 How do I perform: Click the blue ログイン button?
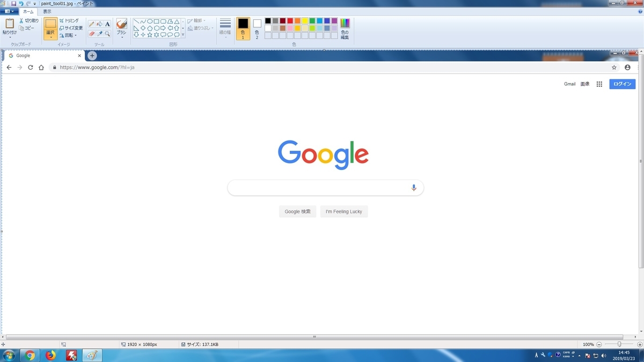(623, 84)
